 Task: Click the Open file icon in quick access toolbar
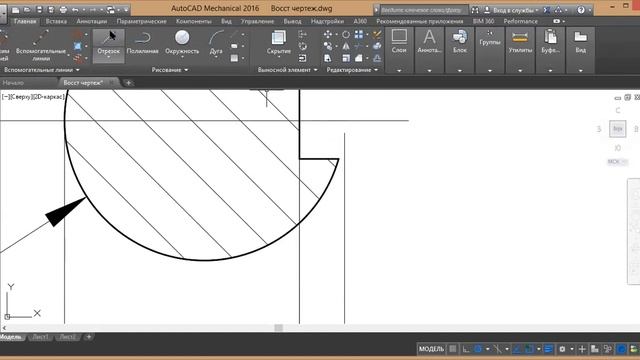27,9
